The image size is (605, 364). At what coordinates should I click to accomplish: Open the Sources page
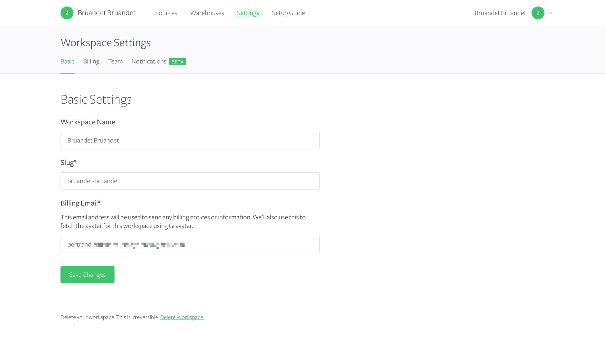tap(166, 13)
